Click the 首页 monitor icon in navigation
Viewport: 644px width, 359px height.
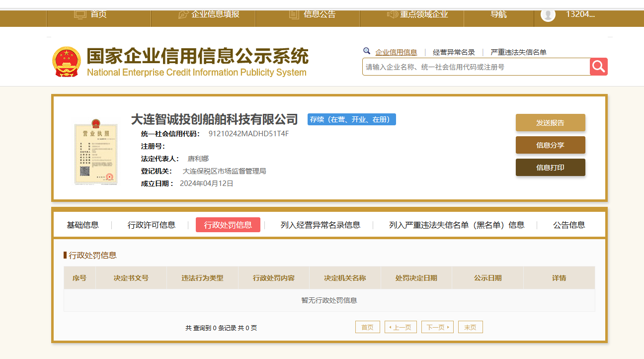[x=80, y=14]
